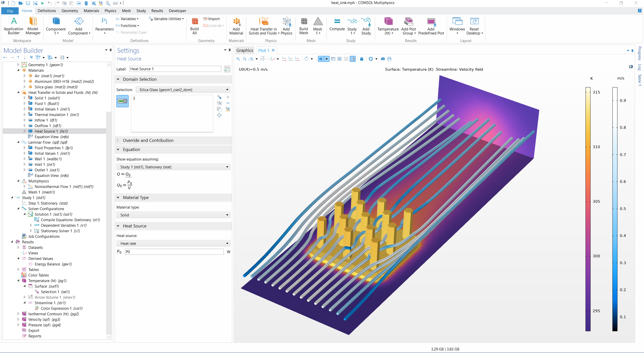
Task: Click the image snapshot camera icon
Action: [383, 59]
